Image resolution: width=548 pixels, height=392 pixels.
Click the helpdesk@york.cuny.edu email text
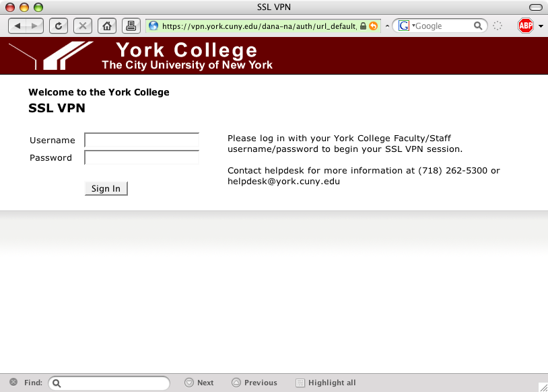[x=283, y=181]
